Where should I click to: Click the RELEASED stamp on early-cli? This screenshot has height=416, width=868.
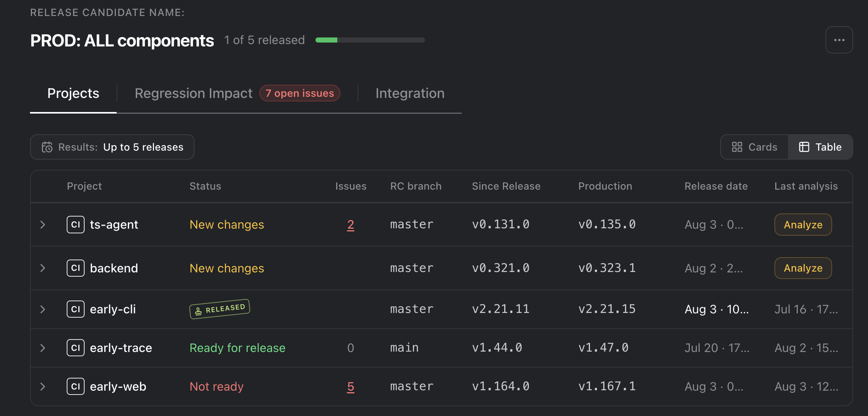(x=220, y=309)
